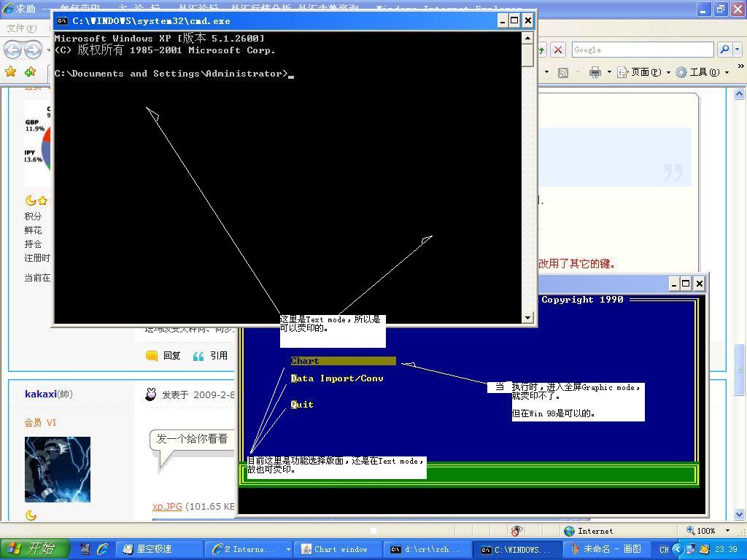Open the Favorites Center star icon
The height and width of the screenshot is (560, 747).
pos(11,71)
